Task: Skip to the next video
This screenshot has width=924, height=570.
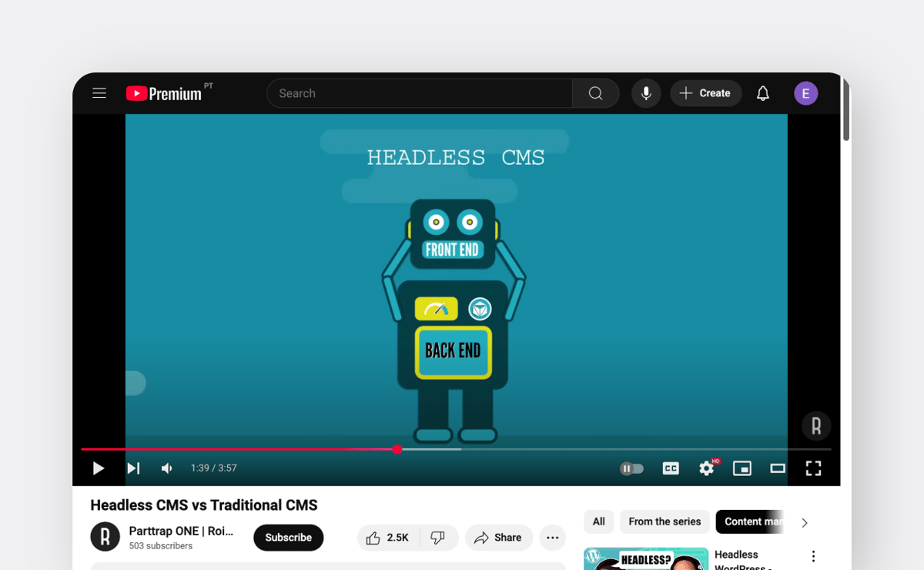Action: point(132,468)
